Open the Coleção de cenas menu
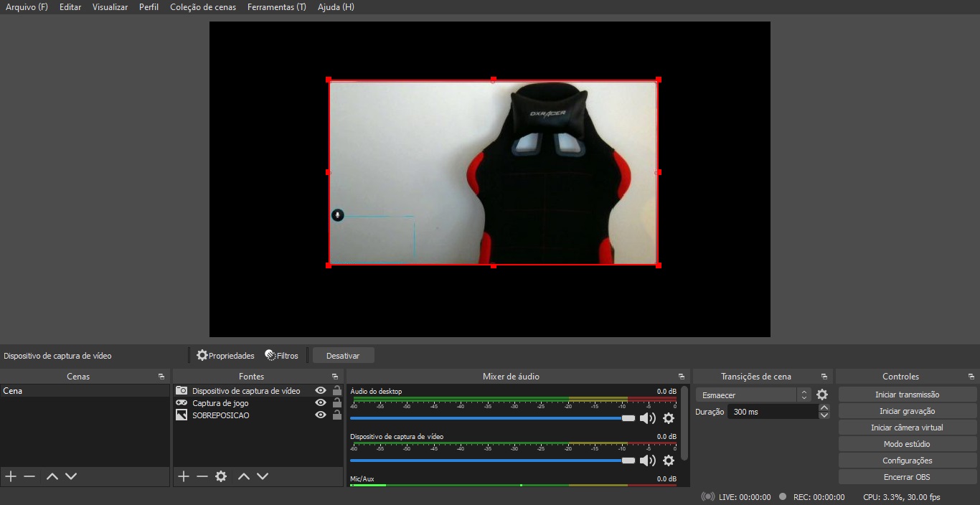The width and height of the screenshot is (980, 505). (x=202, y=7)
